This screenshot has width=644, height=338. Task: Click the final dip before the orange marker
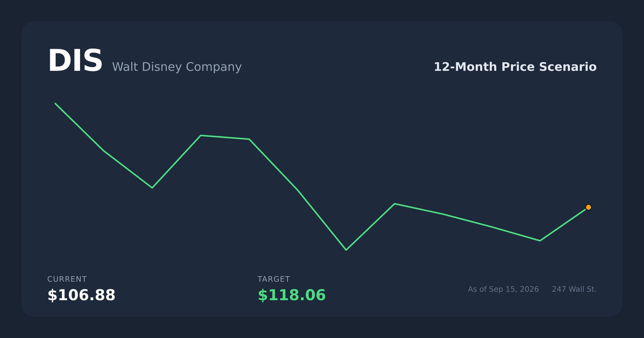tap(540, 241)
